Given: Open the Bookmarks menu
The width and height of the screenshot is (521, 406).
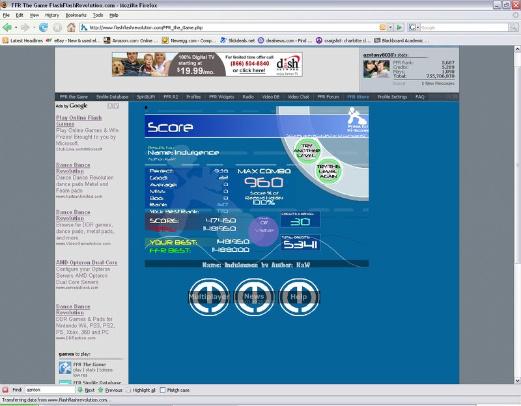Looking at the screenshot, I should 76,15.
